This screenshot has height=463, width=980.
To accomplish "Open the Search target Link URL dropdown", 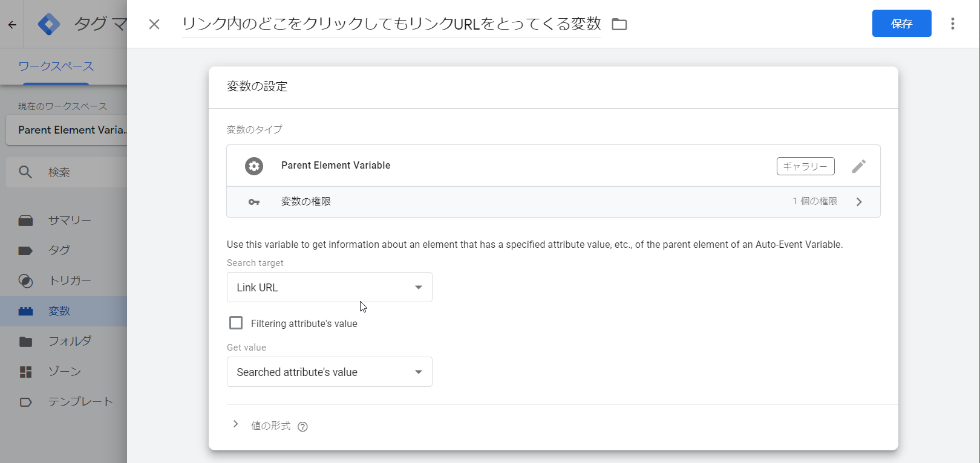I will 329,287.
